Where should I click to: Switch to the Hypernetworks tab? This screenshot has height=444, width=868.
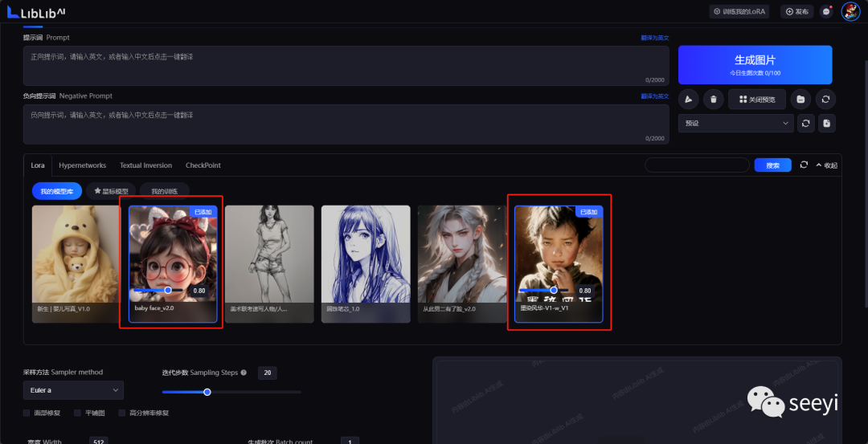click(82, 165)
